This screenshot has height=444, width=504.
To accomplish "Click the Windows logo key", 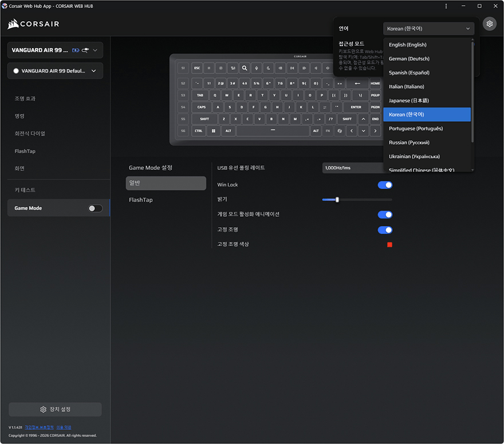I will tap(214, 131).
